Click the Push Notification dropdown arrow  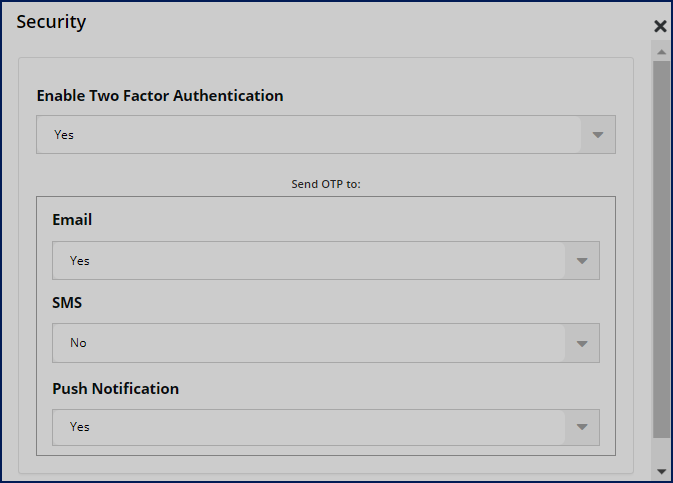click(x=582, y=427)
